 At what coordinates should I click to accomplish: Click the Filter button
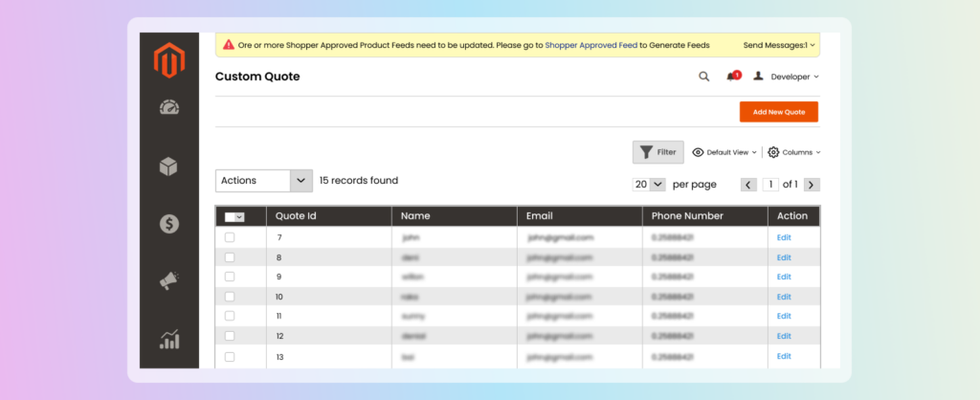tap(658, 152)
